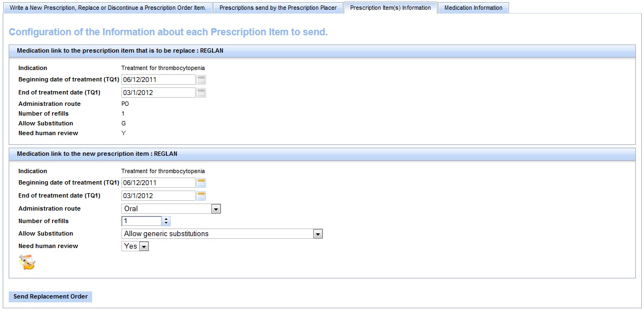Screen dimensions: 644x311
Task: Open Prescriptions send by the Prescription Placer tab
Action: coord(278,8)
